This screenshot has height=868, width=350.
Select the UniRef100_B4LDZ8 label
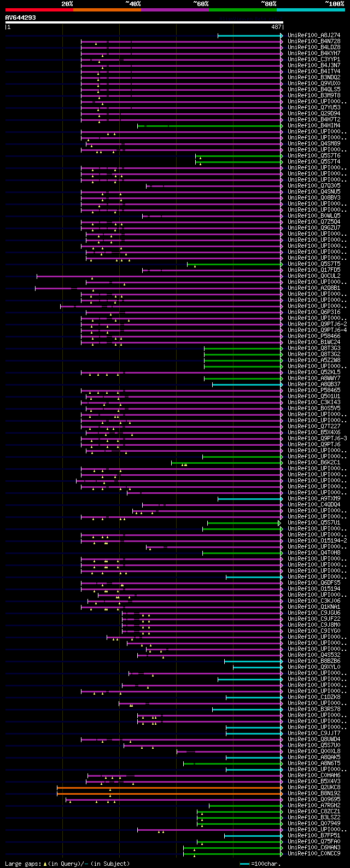[314, 48]
